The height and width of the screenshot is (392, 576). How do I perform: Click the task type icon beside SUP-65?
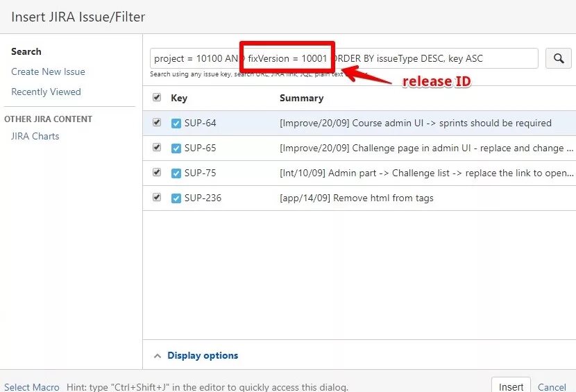tap(176, 148)
